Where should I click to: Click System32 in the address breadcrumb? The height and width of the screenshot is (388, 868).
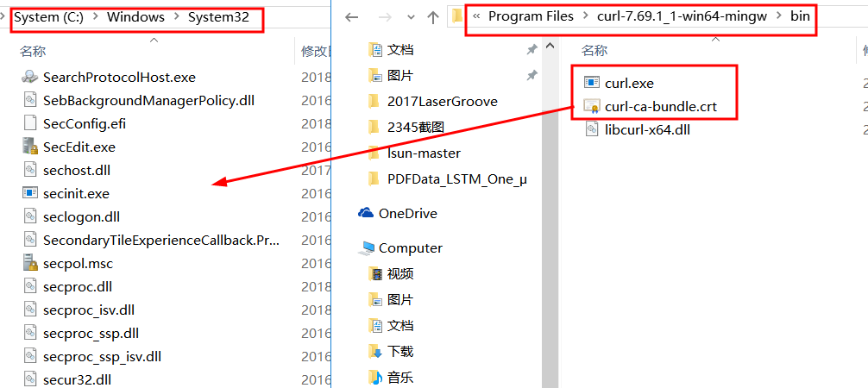coord(218,17)
